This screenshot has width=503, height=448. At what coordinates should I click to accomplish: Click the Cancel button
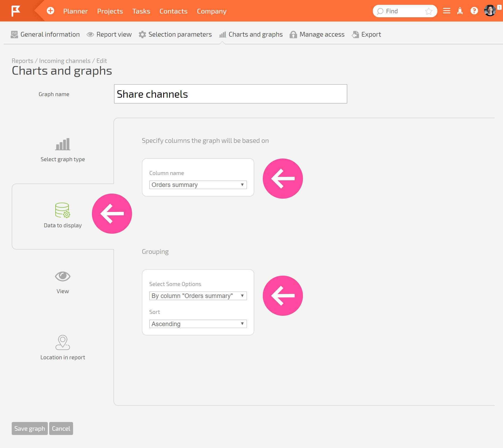61,429
